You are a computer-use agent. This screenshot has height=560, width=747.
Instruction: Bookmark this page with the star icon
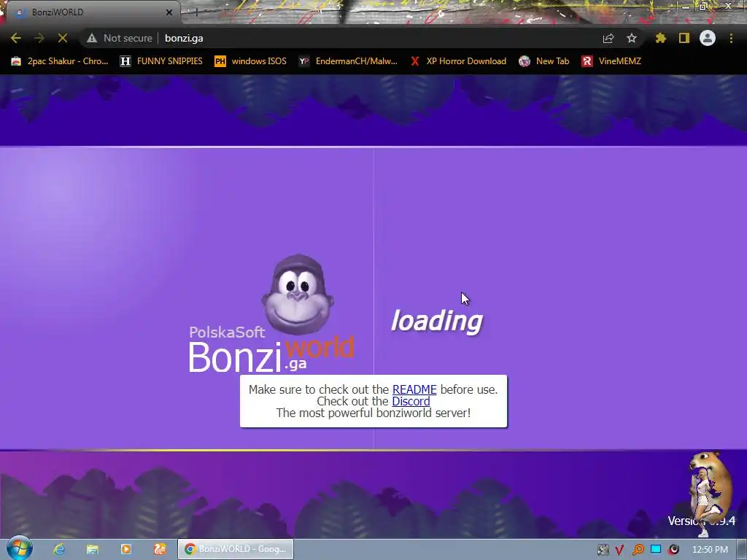(632, 38)
